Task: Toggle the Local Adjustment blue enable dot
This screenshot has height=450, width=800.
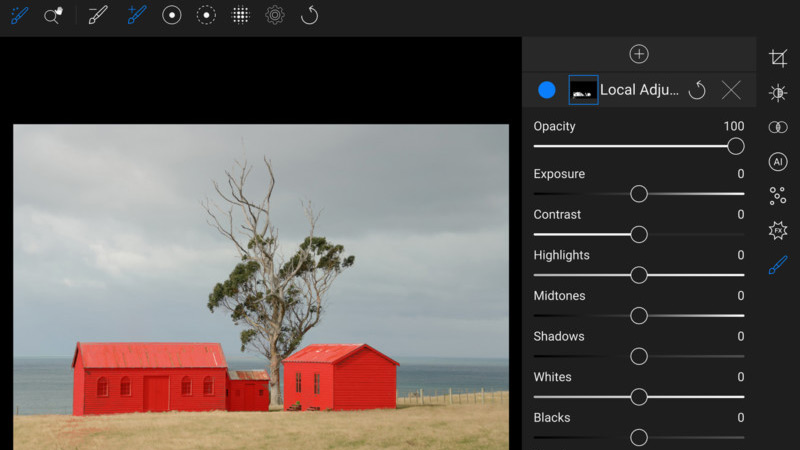Action: point(547,90)
